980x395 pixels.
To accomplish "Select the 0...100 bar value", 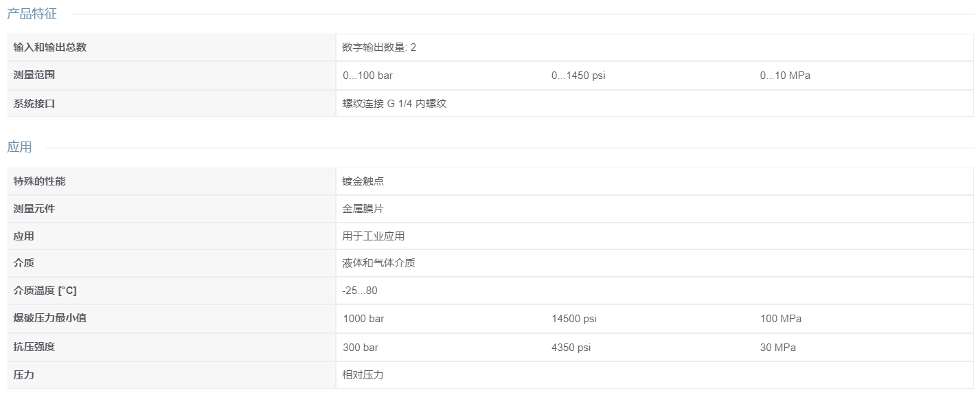I will (367, 76).
